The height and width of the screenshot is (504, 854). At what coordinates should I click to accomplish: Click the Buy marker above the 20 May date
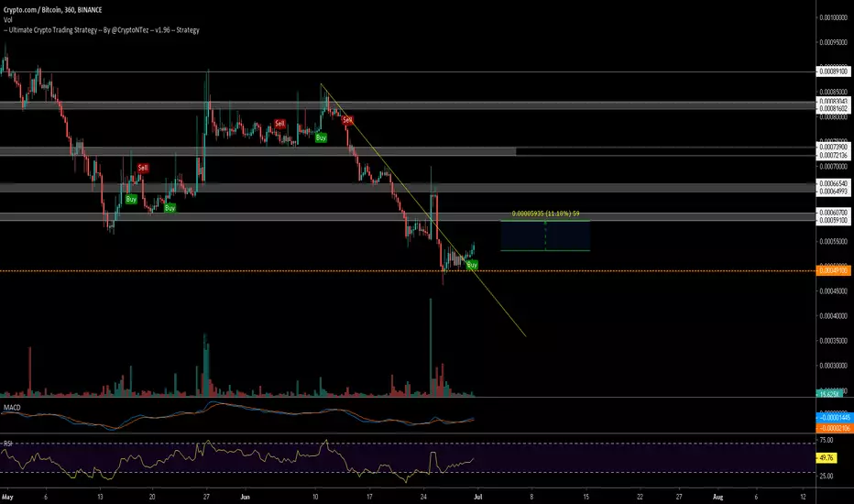pos(170,208)
